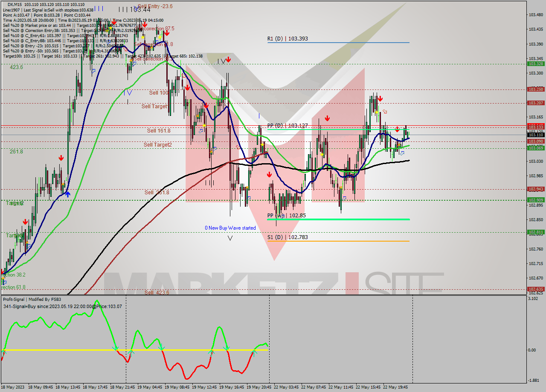This screenshot has width=546, height=392.
Task: Click the black 103.110 current price tag
Action: click(x=536, y=135)
